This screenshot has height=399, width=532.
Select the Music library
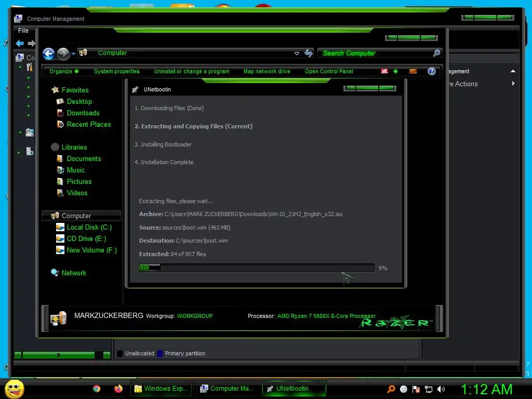point(76,170)
